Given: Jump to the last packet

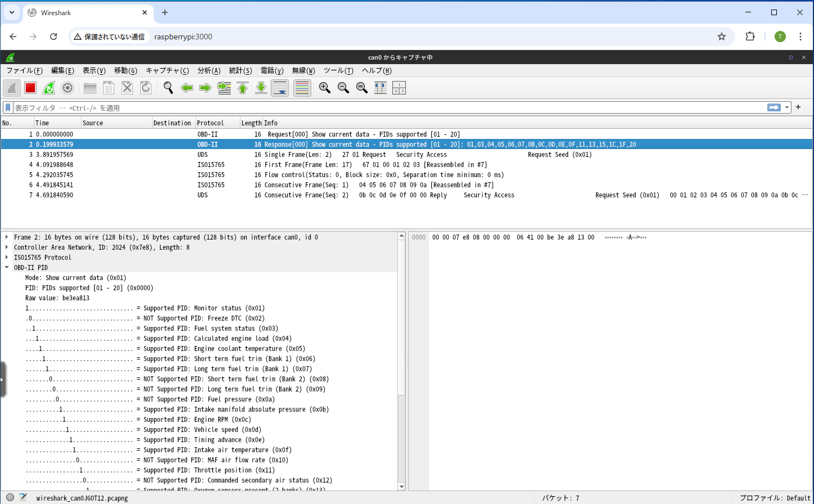Looking at the screenshot, I should pyautogui.click(x=261, y=88).
